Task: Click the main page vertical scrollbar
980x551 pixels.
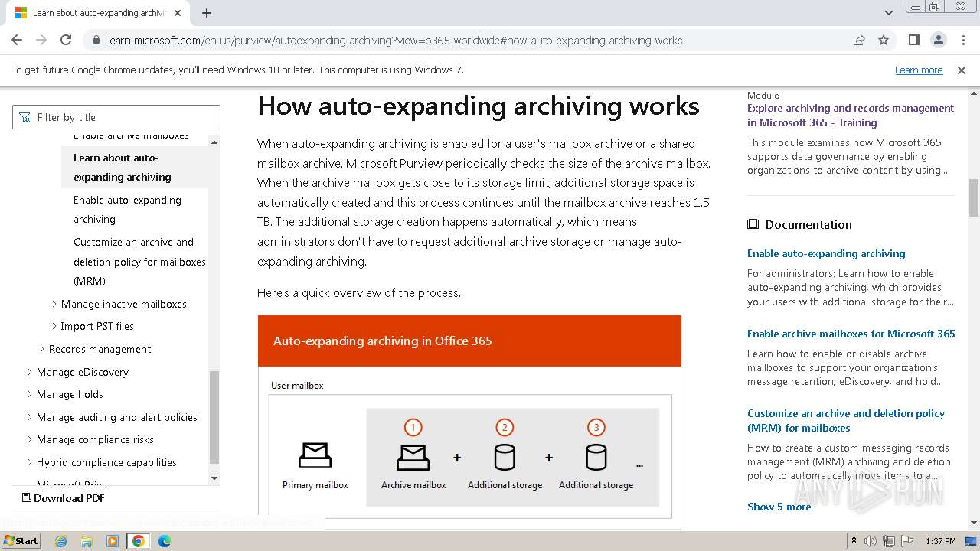Action: coord(974,197)
